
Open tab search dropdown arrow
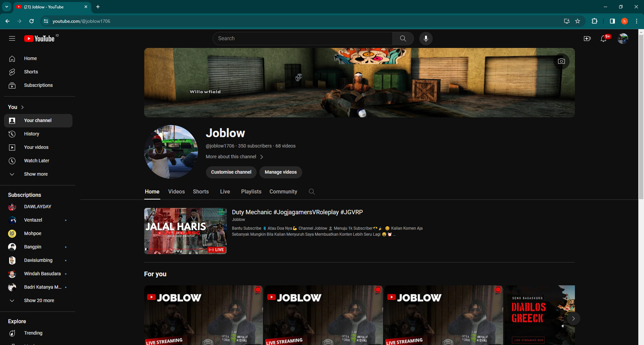pos(7,7)
